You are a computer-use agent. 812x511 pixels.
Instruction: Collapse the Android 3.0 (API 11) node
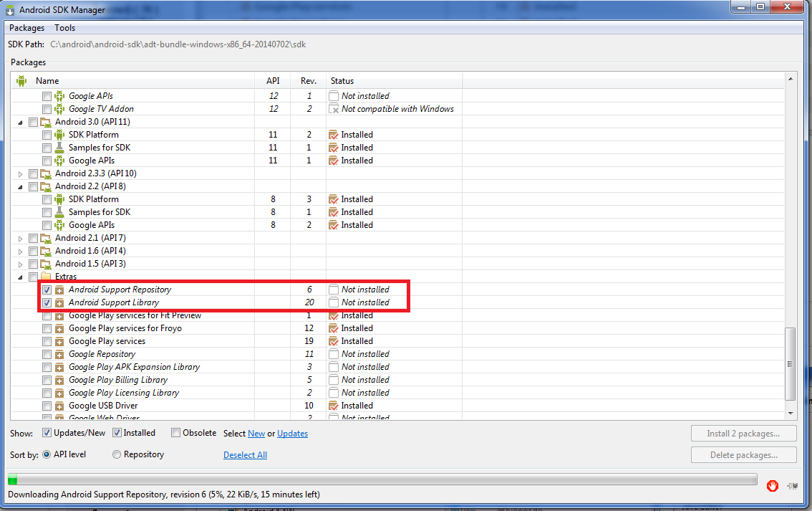(20, 123)
